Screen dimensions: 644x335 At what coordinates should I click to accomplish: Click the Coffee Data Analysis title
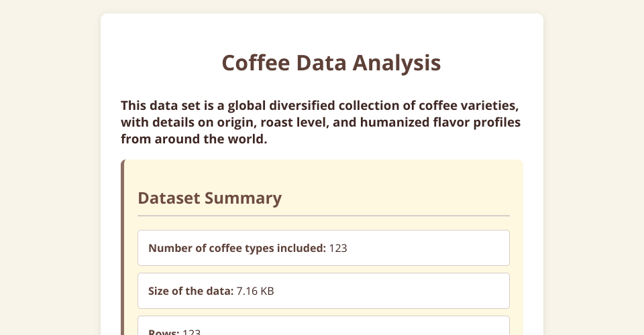click(x=331, y=63)
